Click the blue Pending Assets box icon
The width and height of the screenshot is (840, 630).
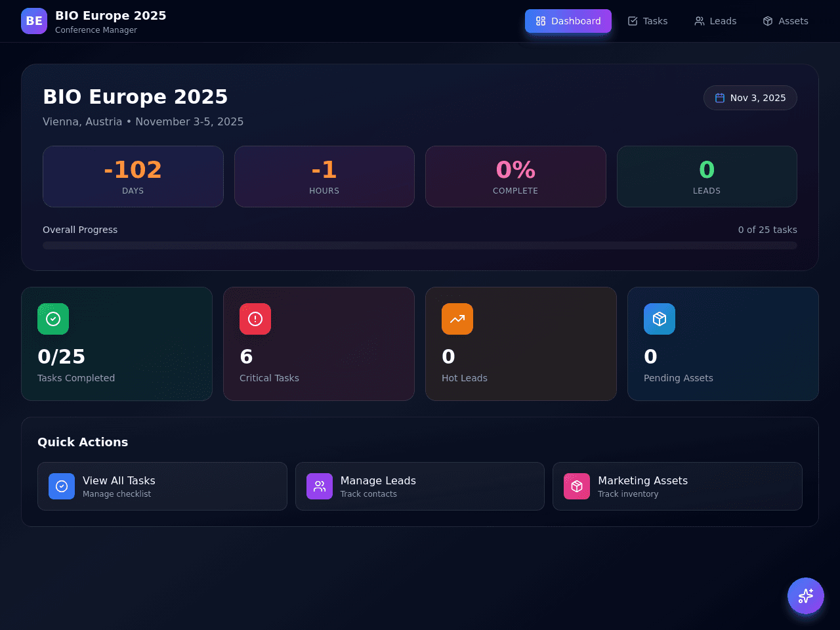pyautogui.click(x=660, y=319)
